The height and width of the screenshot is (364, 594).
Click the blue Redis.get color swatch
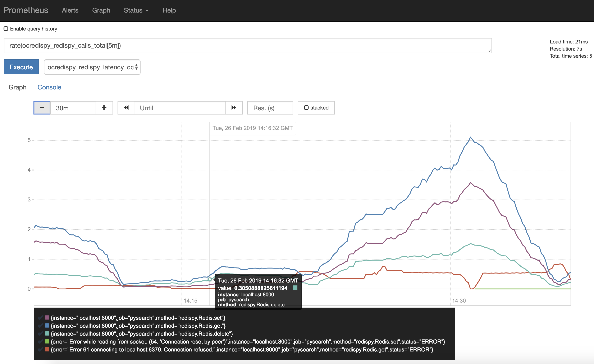click(47, 326)
